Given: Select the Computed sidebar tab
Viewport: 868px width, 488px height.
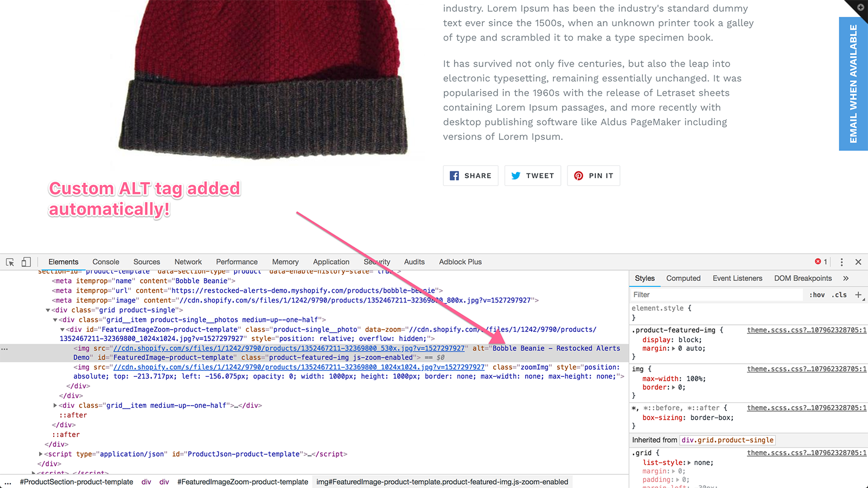Looking at the screenshot, I should coord(684,278).
